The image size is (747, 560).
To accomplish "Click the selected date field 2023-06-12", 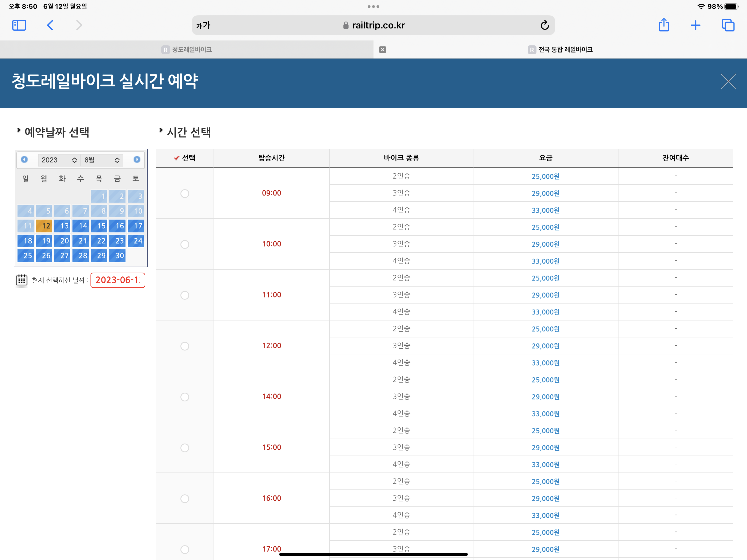I will pyautogui.click(x=118, y=280).
